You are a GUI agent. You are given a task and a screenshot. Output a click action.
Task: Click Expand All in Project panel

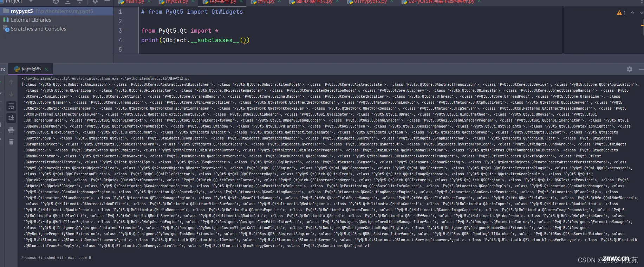(68, 2)
